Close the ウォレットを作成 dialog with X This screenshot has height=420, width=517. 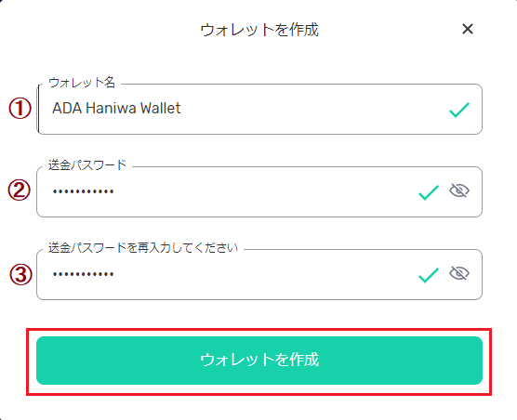coord(468,29)
